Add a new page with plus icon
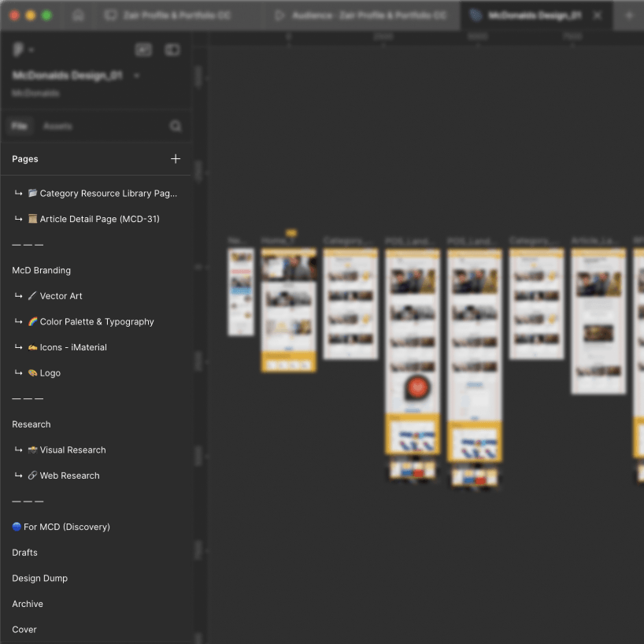Viewport: 644px width, 644px height. (x=176, y=159)
